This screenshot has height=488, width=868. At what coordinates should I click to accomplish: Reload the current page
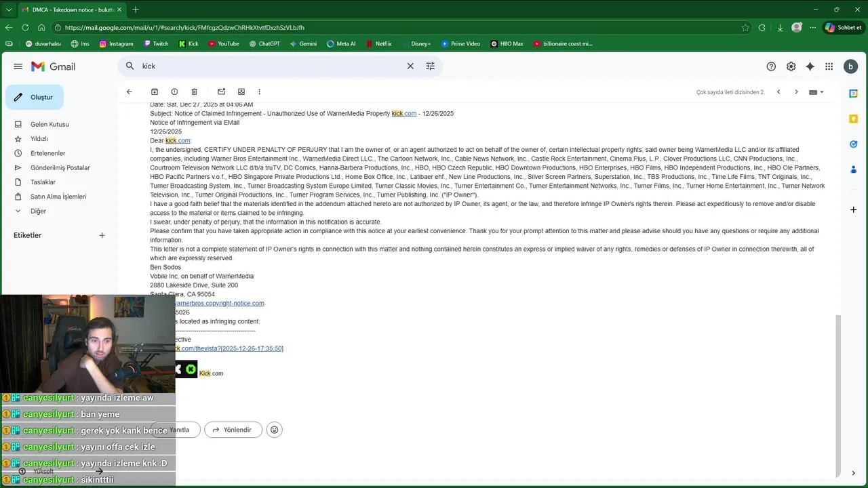pyautogui.click(x=25, y=28)
